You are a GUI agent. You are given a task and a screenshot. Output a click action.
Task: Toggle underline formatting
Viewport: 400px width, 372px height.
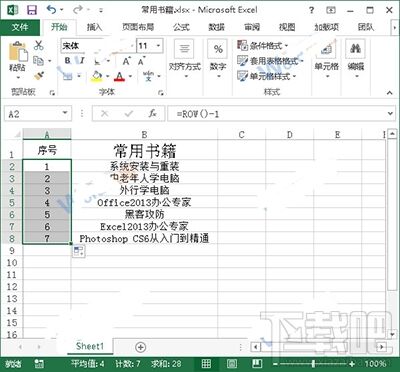point(97,61)
